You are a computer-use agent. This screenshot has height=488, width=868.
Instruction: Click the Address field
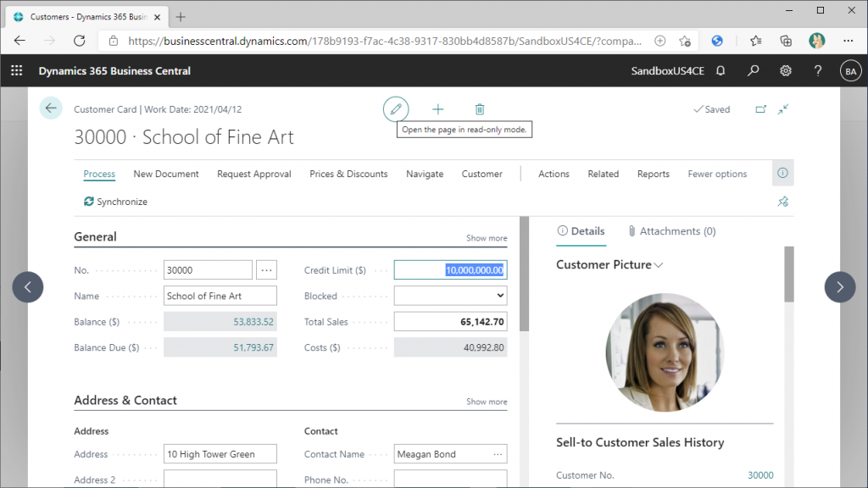coord(220,454)
